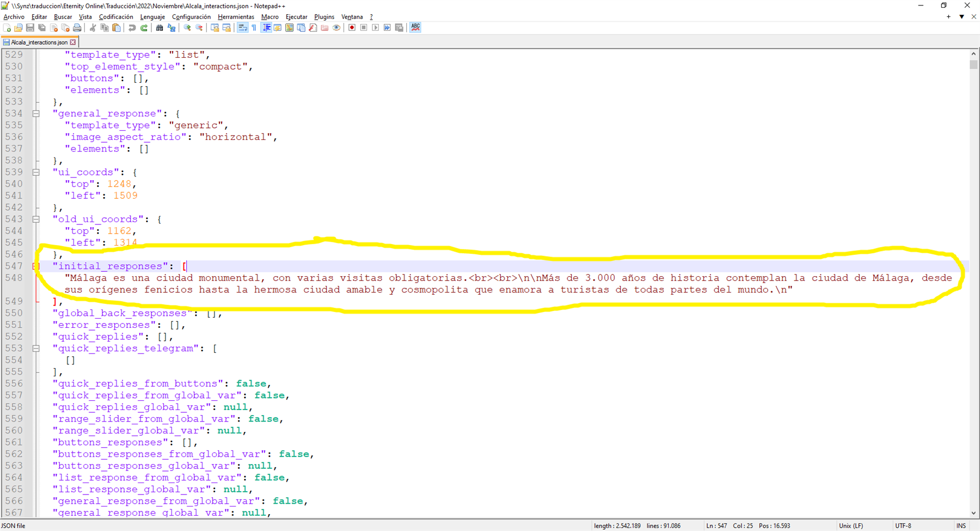The image size is (980, 531).
Task: Click the Cut scissors icon
Action: pos(93,28)
